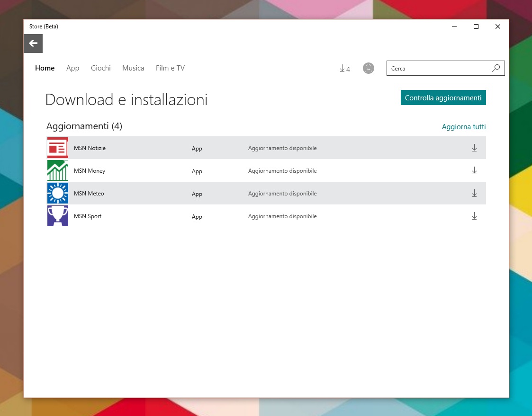Open the MSN Money app icon
Viewport: 532px width, 416px height.
coord(58,170)
